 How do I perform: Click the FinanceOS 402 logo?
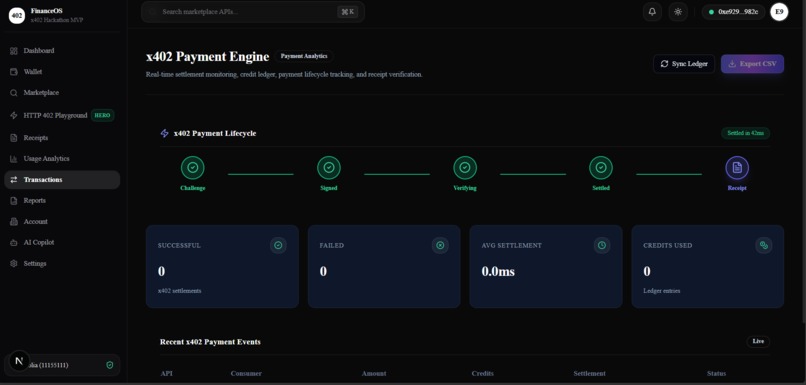[x=17, y=15]
